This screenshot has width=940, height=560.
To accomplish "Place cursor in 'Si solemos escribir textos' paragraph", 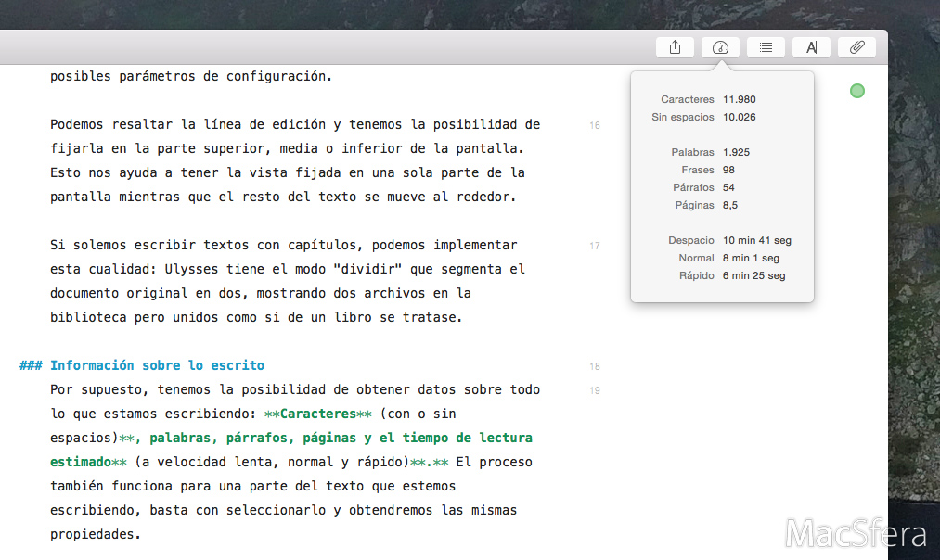I will pos(288,281).
